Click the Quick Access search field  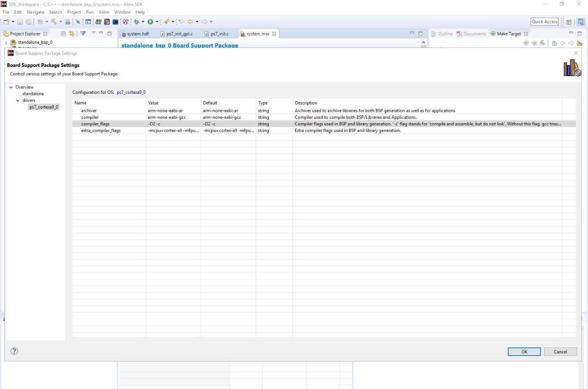544,22
